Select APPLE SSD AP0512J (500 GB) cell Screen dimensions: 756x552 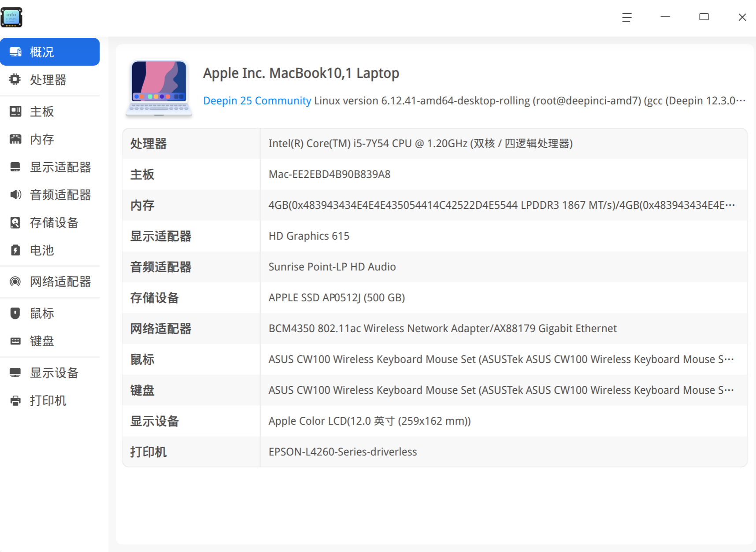pyautogui.click(x=337, y=298)
